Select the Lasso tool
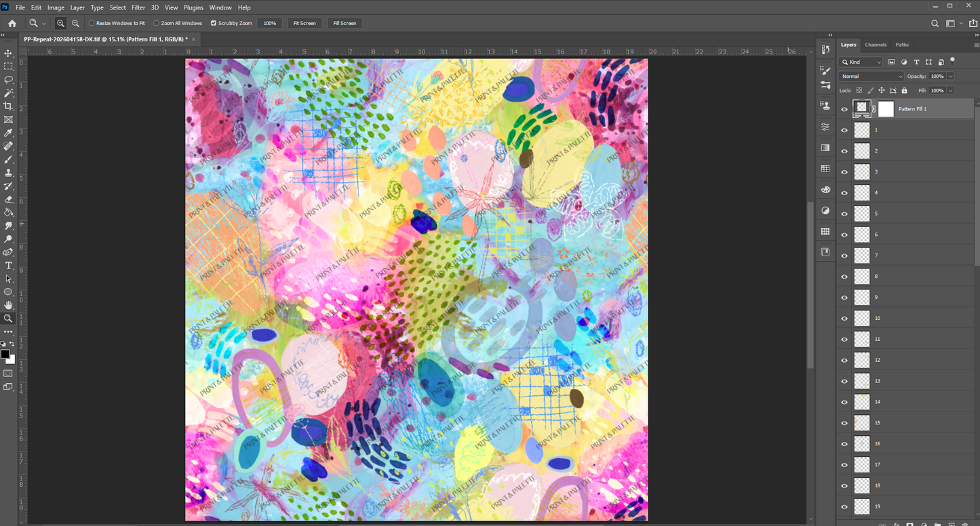The height and width of the screenshot is (526, 980). 8,79
